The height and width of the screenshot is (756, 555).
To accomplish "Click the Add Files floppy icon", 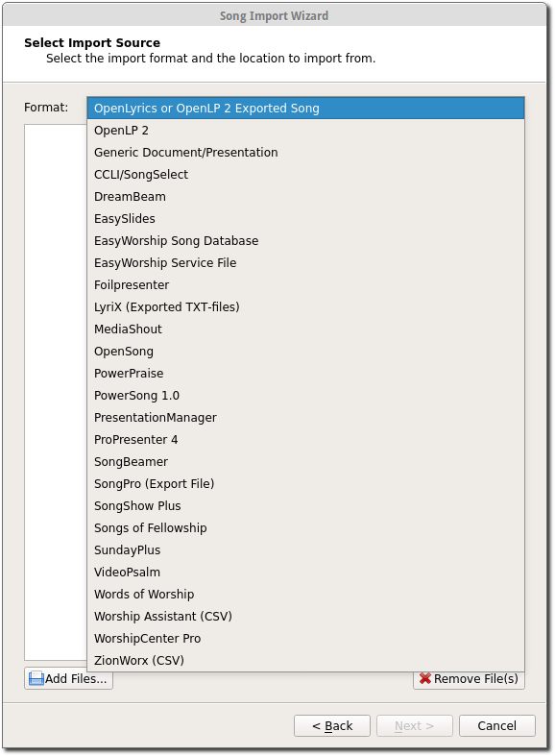I will (36, 678).
